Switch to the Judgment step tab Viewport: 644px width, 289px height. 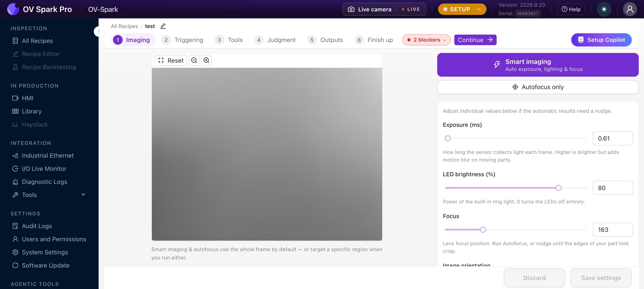coord(275,40)
